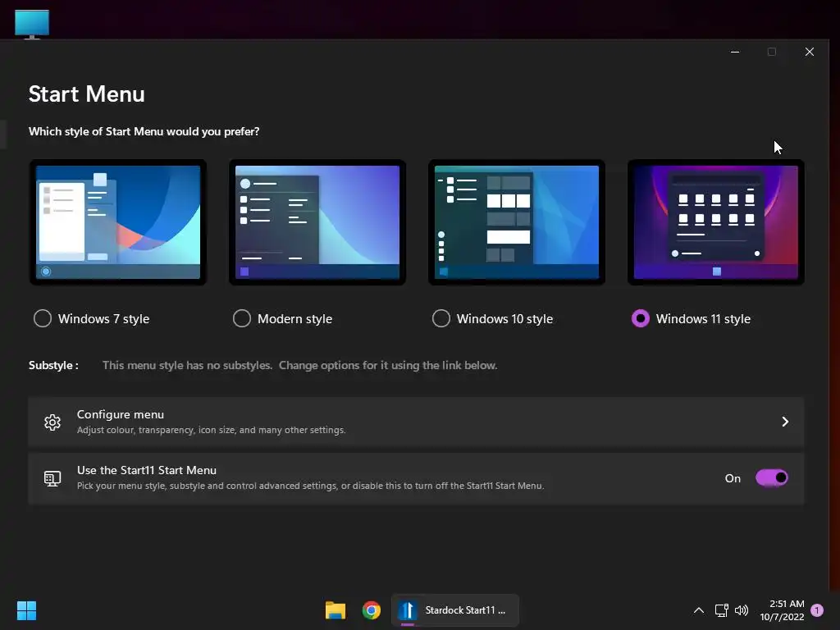The height and width of the screenshot is (630, 840).
Task: Open the notification badge showing 1
Action: pos(817,610)
